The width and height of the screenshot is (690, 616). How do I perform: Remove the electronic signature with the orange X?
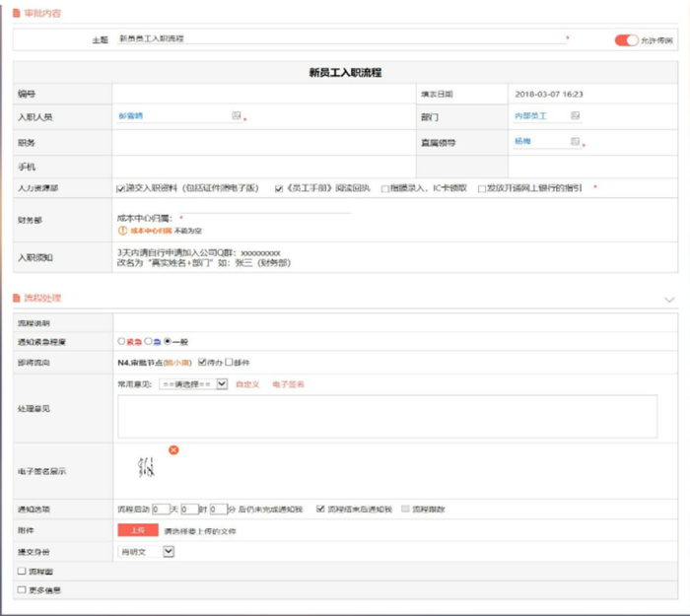point(173,450)
